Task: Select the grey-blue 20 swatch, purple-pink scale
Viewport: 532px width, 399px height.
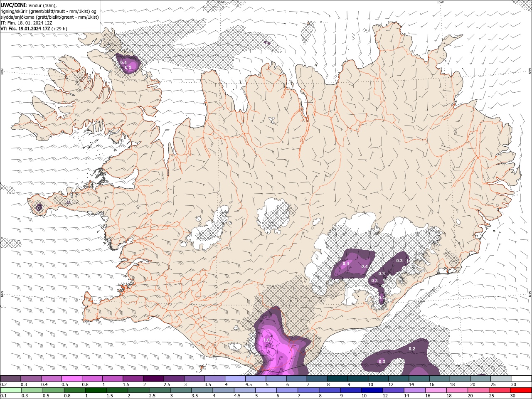Action: (x=480, y=379)
